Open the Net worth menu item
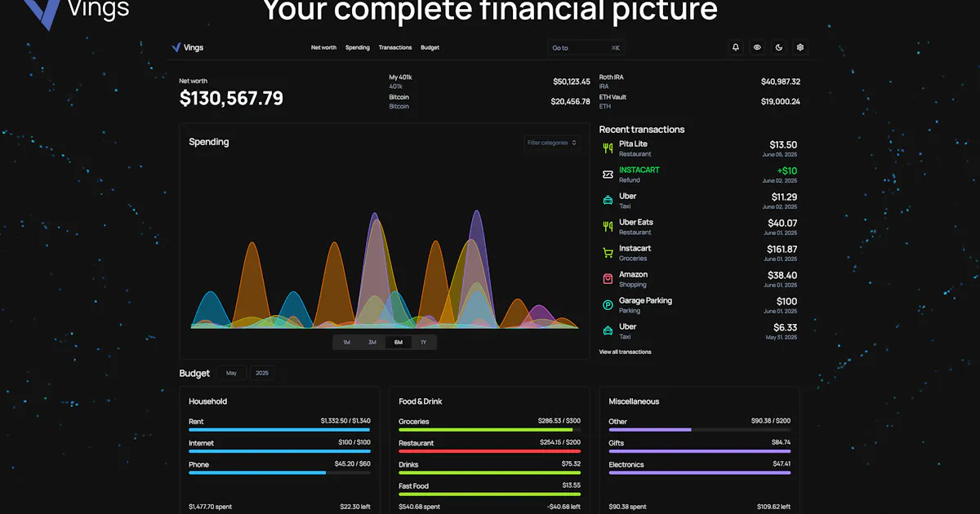The height and width of the screenshot is (514, 980). tap(323, 47)
